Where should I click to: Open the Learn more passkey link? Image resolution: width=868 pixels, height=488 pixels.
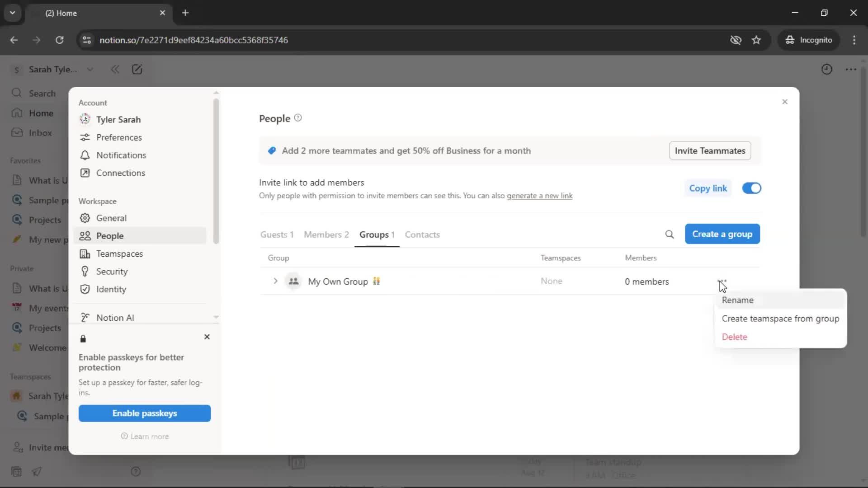[x=145, y=436]
